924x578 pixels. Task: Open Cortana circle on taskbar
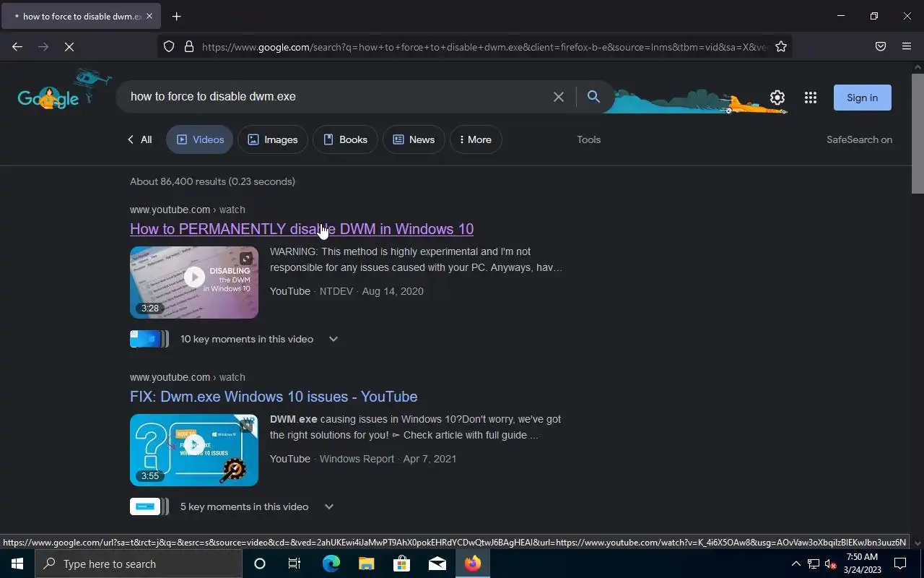point(260,564)
